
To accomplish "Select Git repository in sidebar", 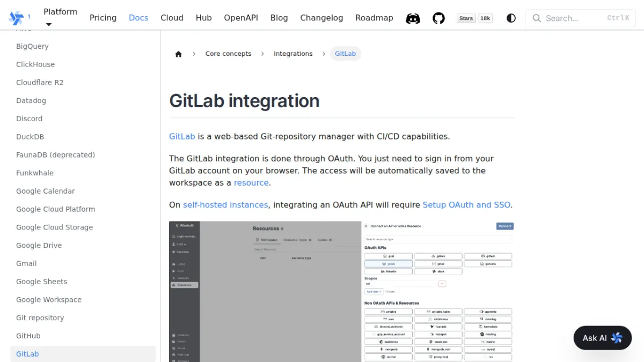I will (83, 317).
